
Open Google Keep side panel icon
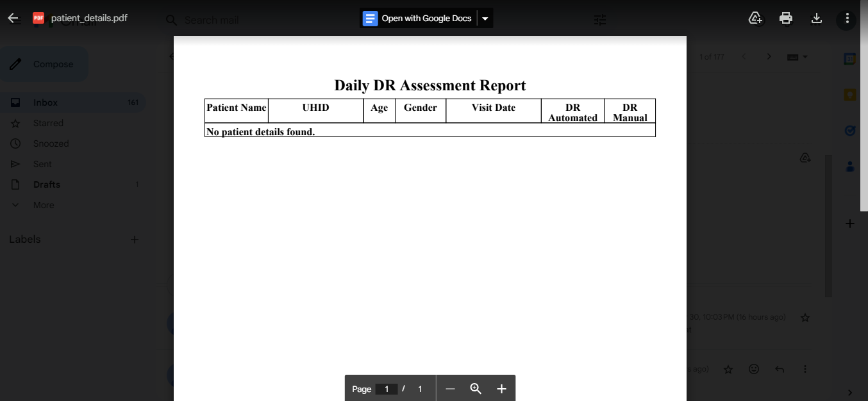pos(850,95)
